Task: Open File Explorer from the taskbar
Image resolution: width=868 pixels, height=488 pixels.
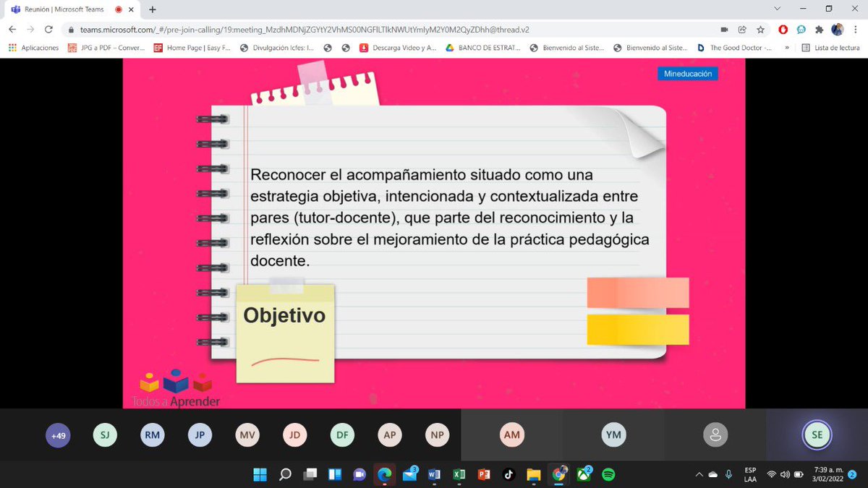Action: click(534, 474)
